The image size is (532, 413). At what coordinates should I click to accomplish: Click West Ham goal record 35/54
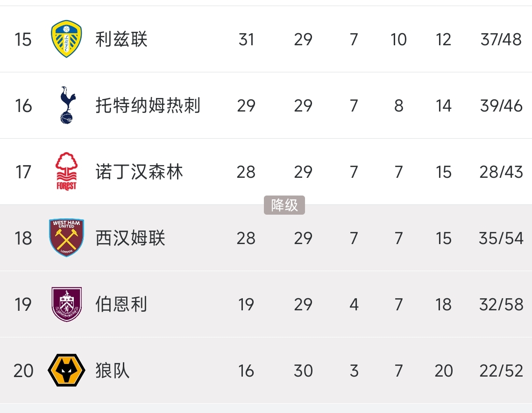point(501,238)
